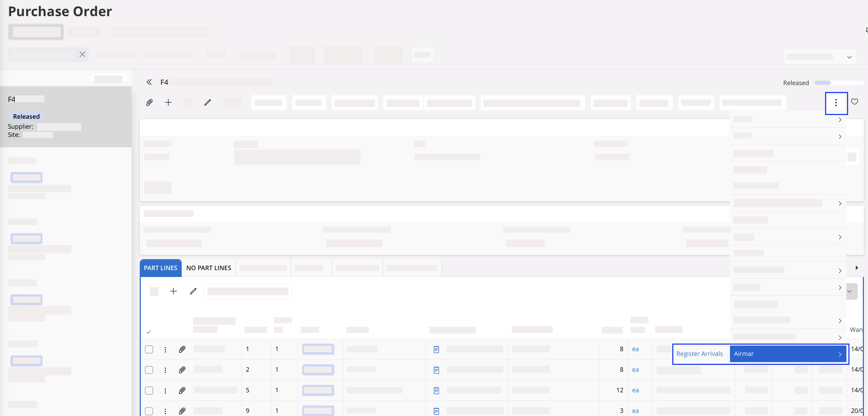
Task: Select the PART LINES tab
Action: click(160, 268)
